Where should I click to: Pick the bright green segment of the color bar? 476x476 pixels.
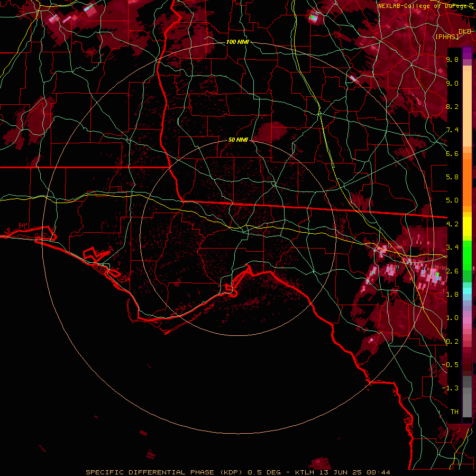pyautogui.click(x=467, y=255)
